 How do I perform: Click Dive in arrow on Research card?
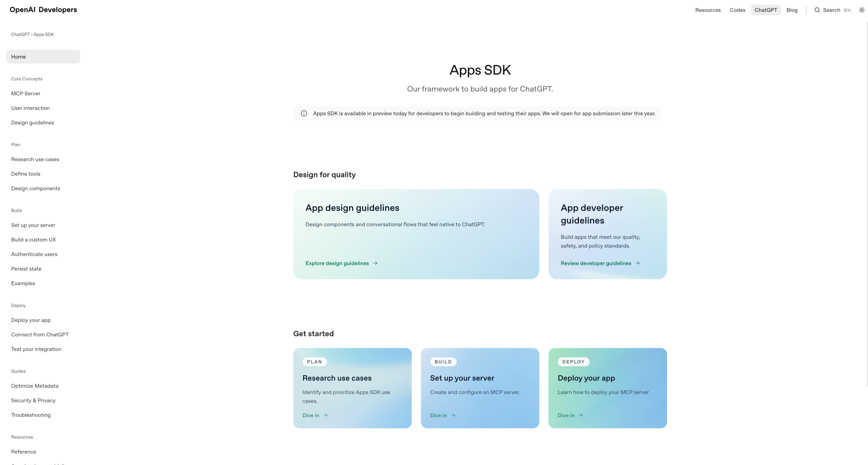click(325, 415)
